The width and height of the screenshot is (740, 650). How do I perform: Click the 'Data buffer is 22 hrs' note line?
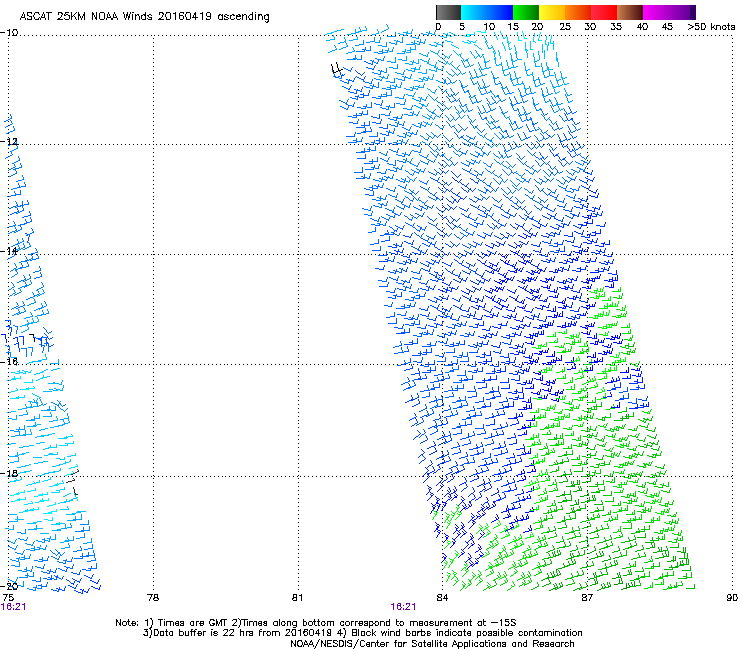point(362,633)
